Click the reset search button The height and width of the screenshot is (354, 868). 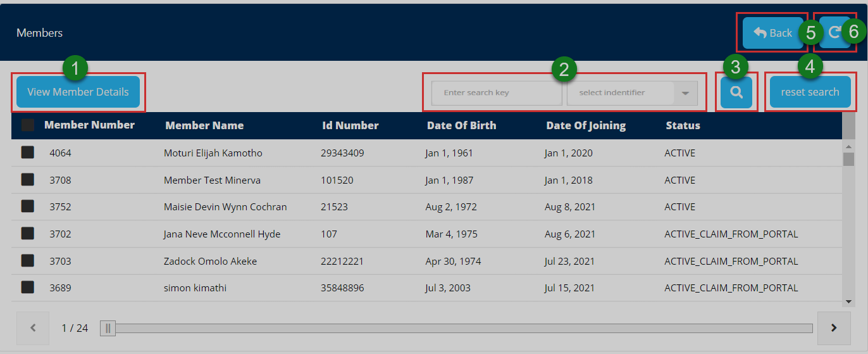(x=810, y=92)
